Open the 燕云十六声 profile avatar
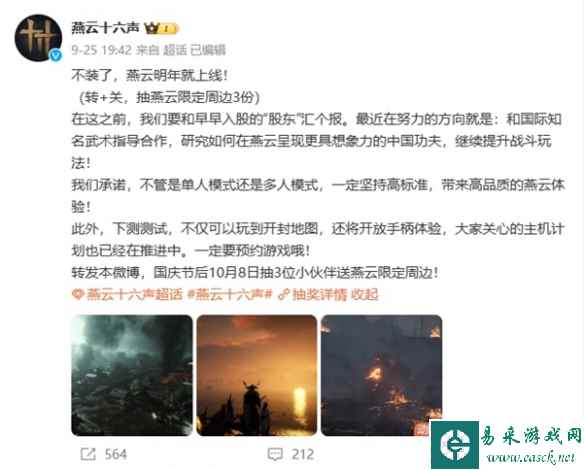The width and height of the screenshot is (584, 470). click(38, 37)
